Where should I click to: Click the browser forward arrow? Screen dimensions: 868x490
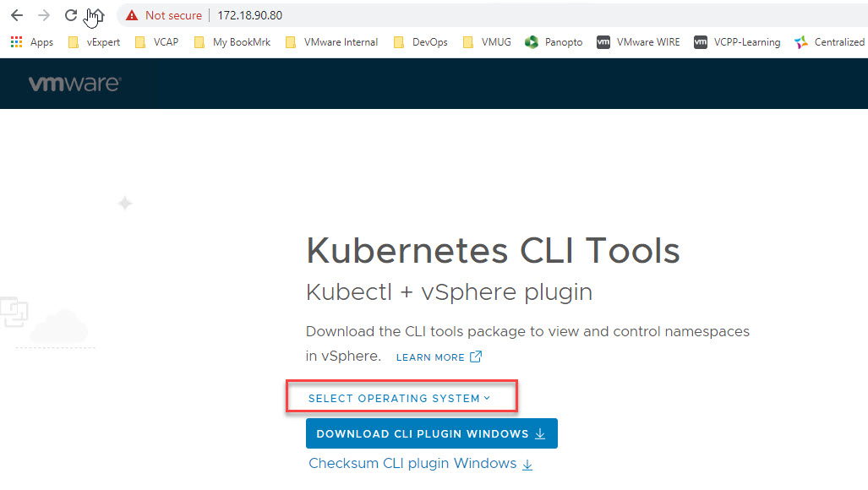[x=44, y=15]
